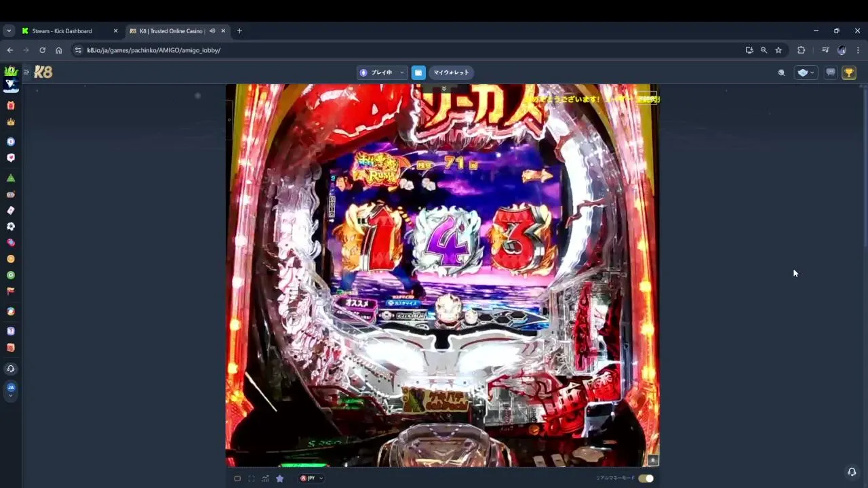The image size is (868, 488).
Task: Click the site search magnifier icon
Action: click(781, 73)
